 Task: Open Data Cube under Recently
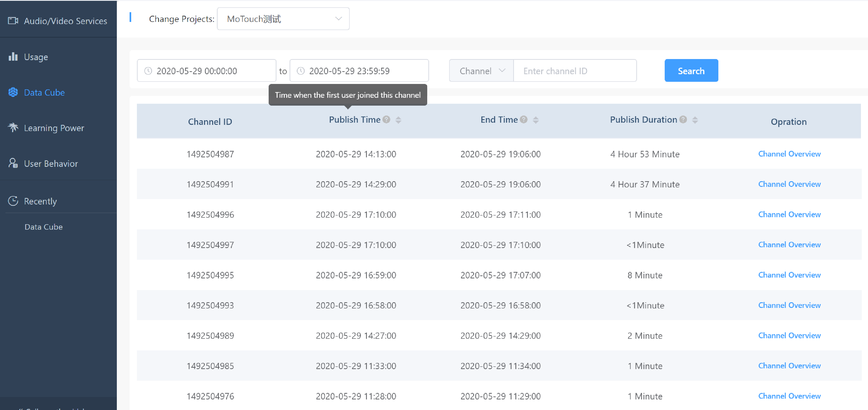(43, 227)
